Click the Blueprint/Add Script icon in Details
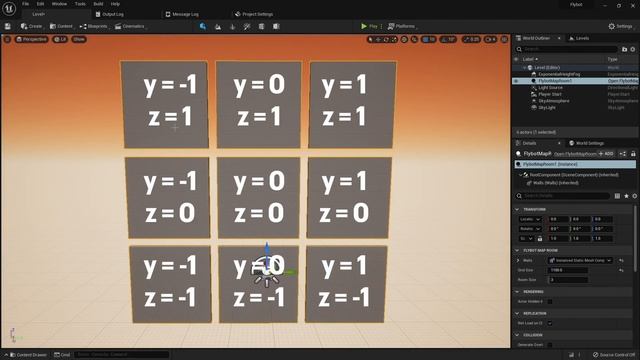The width and height of the screenshot is (640, 360). click(x=623, y=154)
